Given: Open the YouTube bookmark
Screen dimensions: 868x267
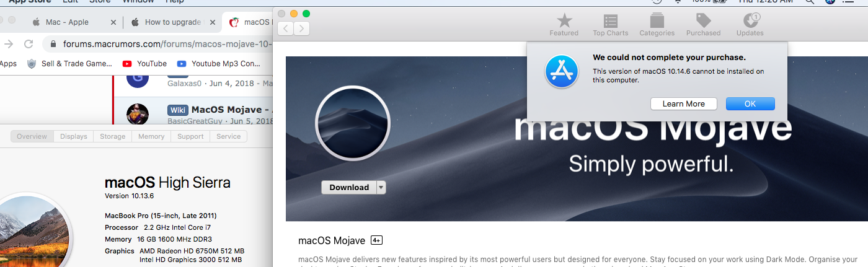Looking at the screenshot, I should tap(144, 63).
